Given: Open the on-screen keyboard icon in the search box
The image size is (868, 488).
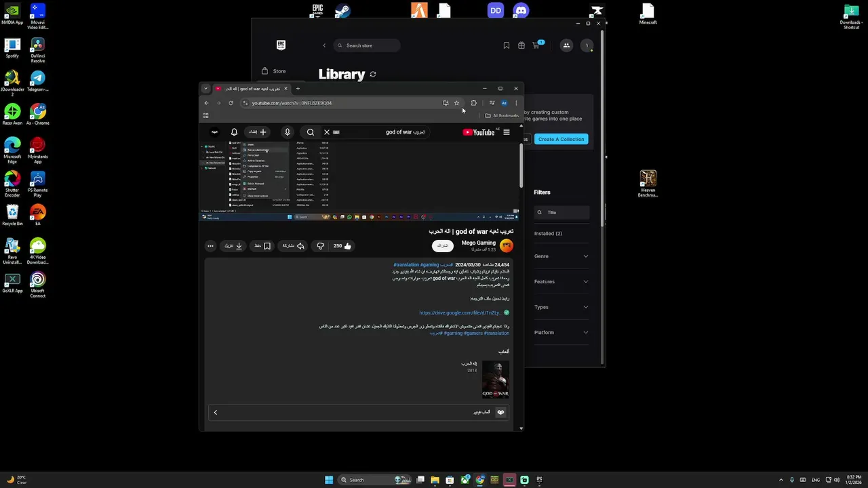Looking at the screenshot, I should point(336,132).
